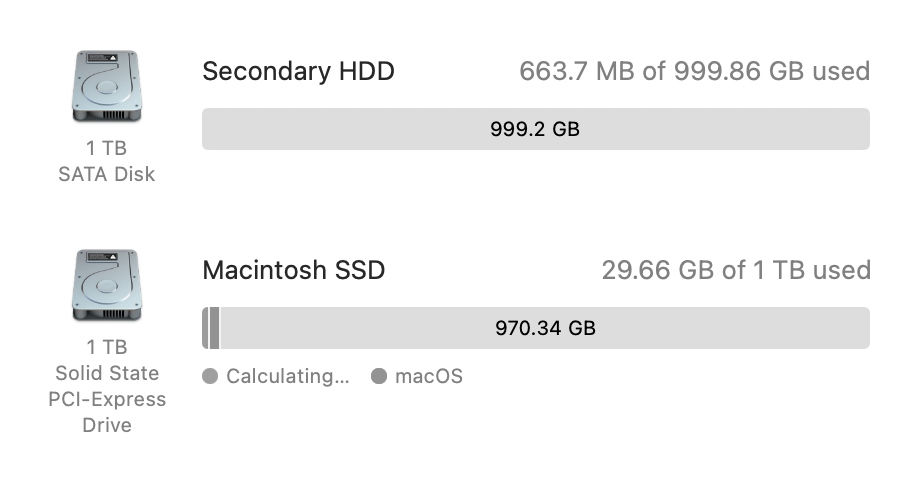Click the light gray leftmost SSD bar segment
The width and height of the screenshot is (924, 500).
point(205,328)
